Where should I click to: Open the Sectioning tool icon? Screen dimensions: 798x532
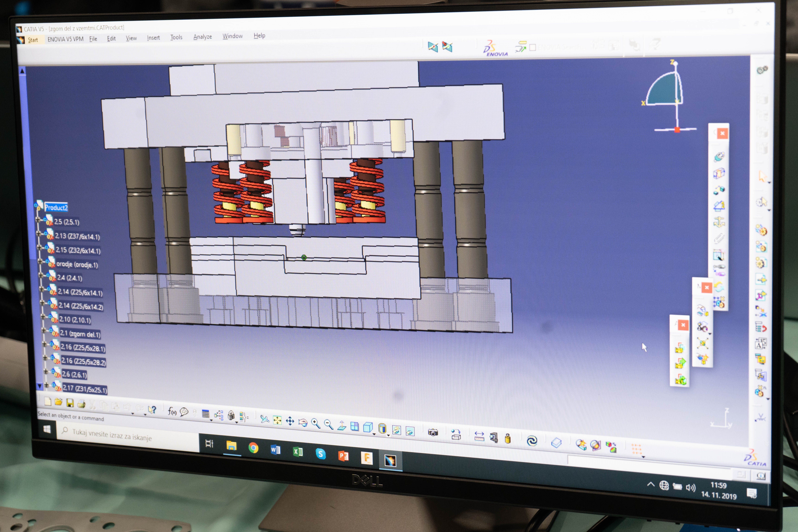point(595,445)
